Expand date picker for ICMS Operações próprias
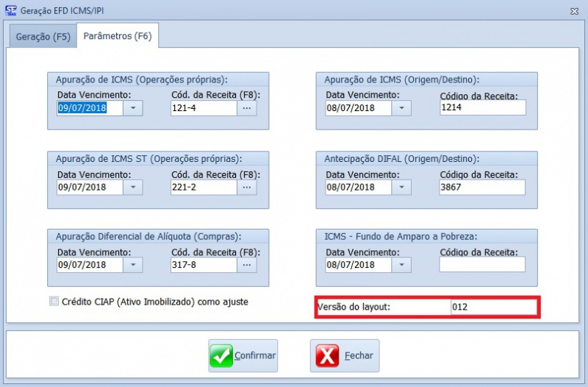 [x=133, y=108]
